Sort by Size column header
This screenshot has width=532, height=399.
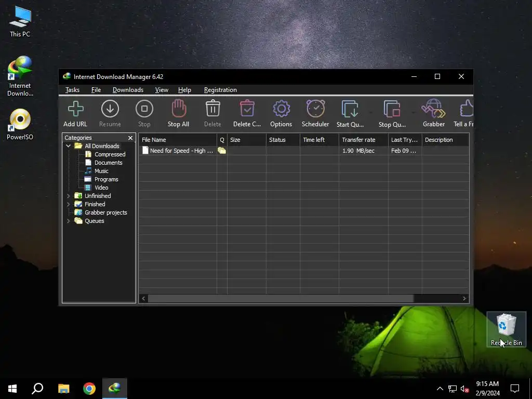tap(247, 140)
